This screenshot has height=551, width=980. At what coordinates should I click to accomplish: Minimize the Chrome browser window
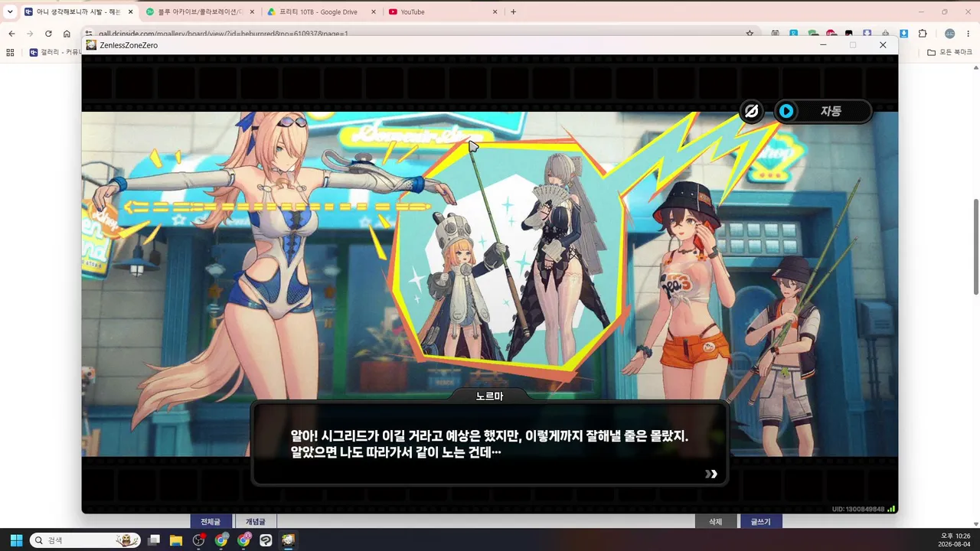pyautogui.click(x=921, y=11)
